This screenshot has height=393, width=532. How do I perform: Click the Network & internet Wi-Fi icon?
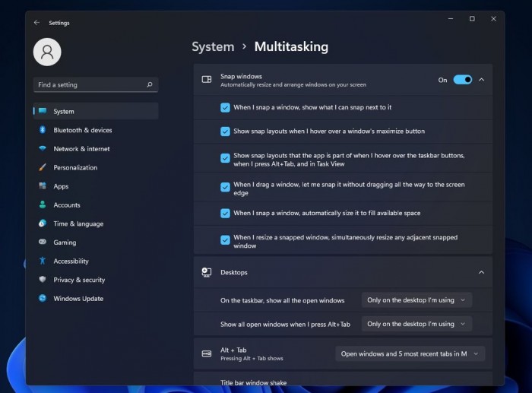(x=43, y=149)
